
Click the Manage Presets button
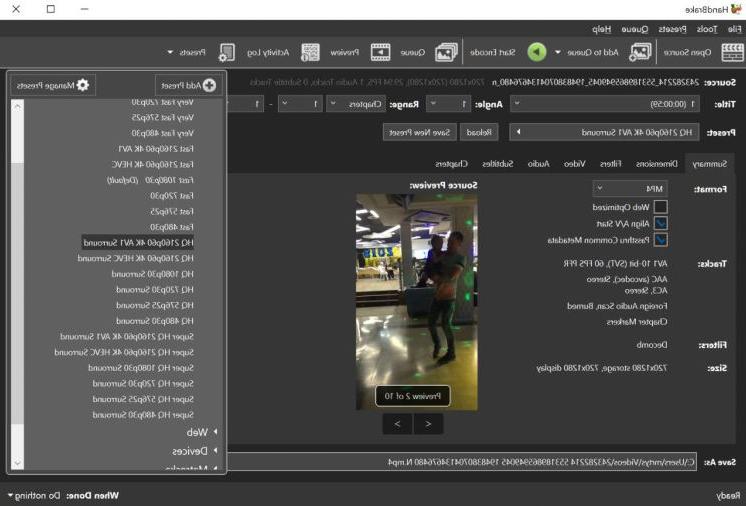tap(53, 86)
